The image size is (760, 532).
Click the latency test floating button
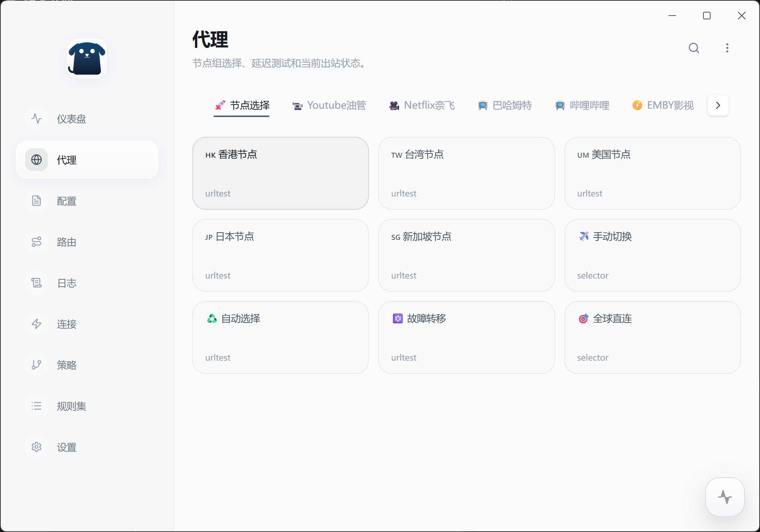click(725, 497)
